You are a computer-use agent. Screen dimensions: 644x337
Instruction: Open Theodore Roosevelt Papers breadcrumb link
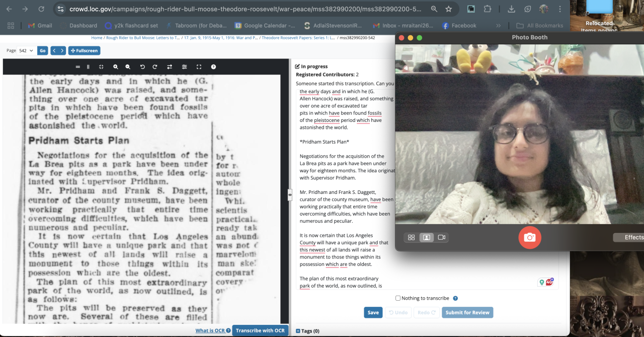pyautogui.click(x=298, y=38)
